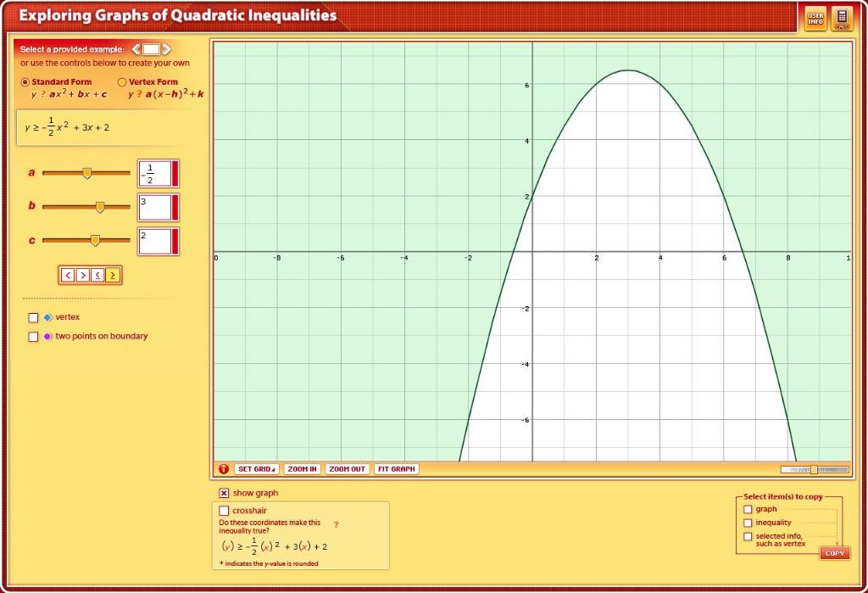
Task: Select the less-than inequality symbol
Action: 68,275
